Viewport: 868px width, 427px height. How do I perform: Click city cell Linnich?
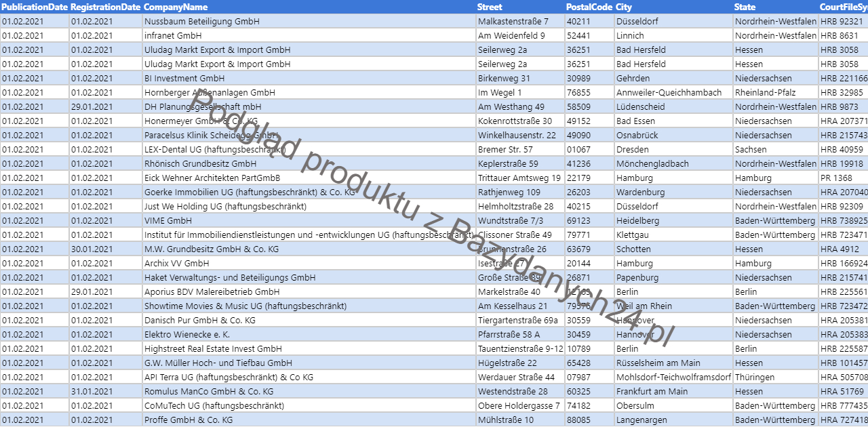(673, 35)
